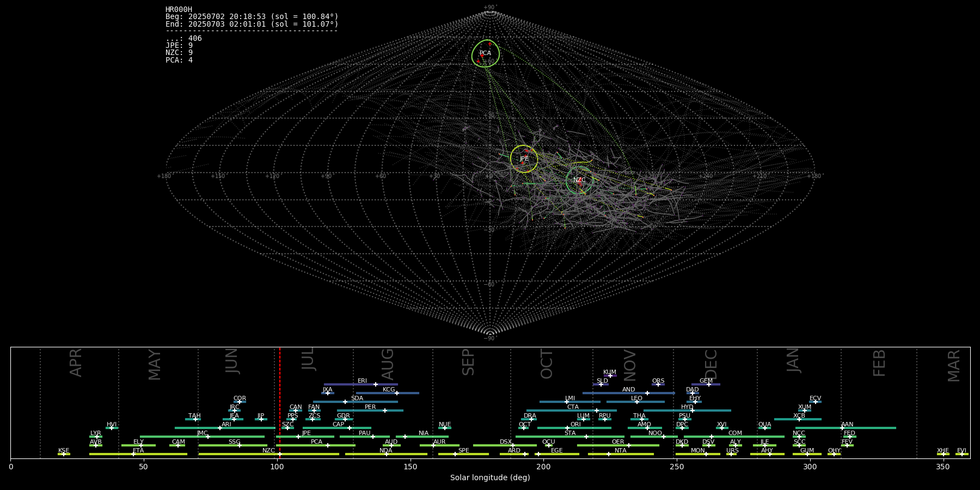Click the FEB month label in timeline
This screenshot has width=980, height=490.
tap(879, 363)
